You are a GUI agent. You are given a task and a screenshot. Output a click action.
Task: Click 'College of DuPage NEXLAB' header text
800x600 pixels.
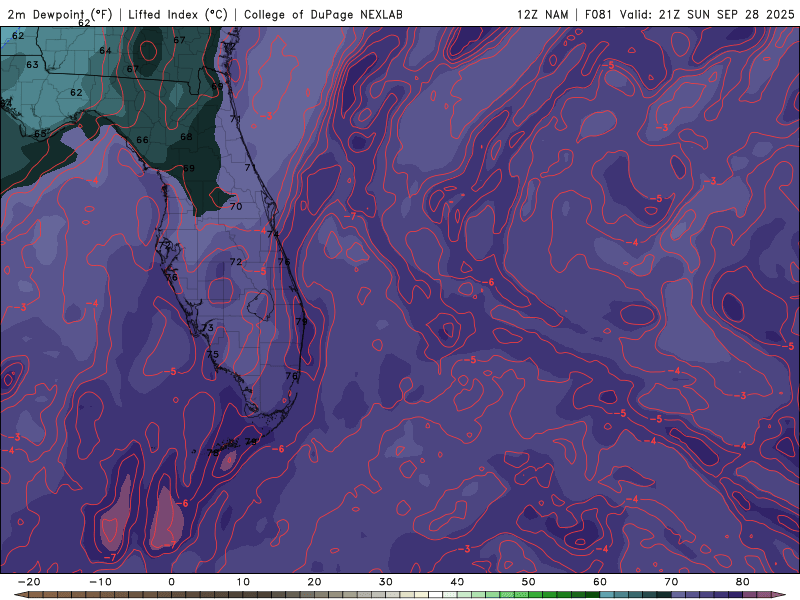323,14
